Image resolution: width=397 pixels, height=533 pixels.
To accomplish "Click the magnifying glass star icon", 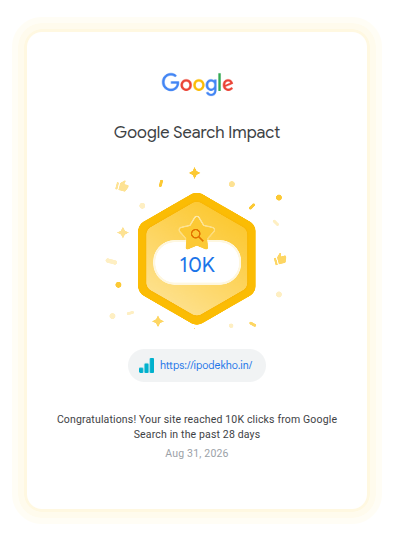I will point(197,233).
